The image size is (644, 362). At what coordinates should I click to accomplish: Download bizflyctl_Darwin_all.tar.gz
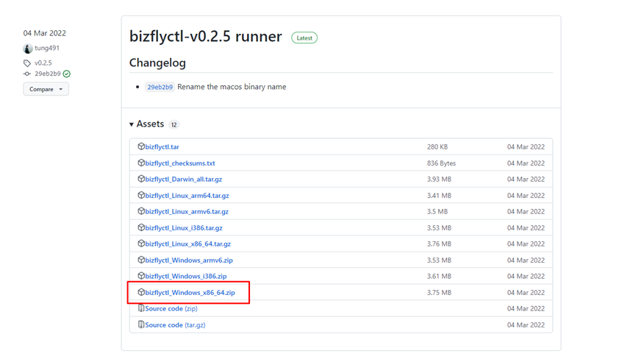click(184, 179)
